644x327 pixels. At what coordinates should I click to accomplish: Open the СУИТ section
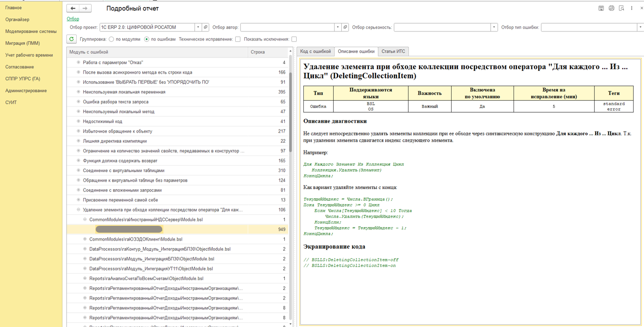pos(11,102)
